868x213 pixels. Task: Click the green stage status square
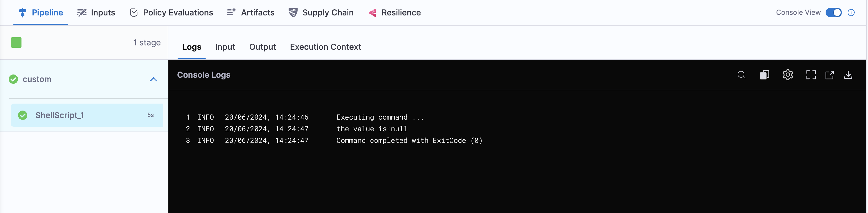coord(16,42)
